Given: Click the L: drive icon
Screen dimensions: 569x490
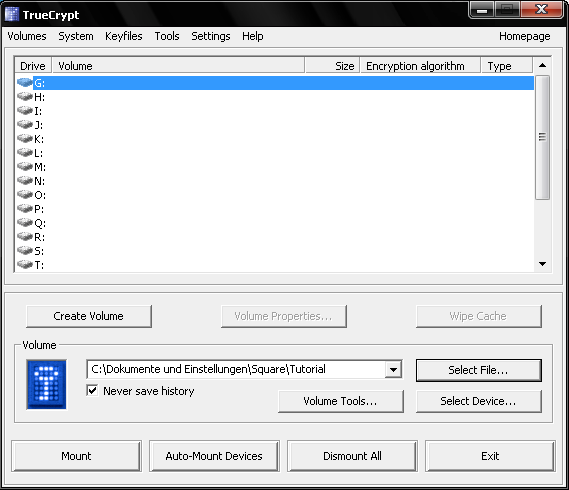Looking at the screenshot, I should tap(25, 152).
